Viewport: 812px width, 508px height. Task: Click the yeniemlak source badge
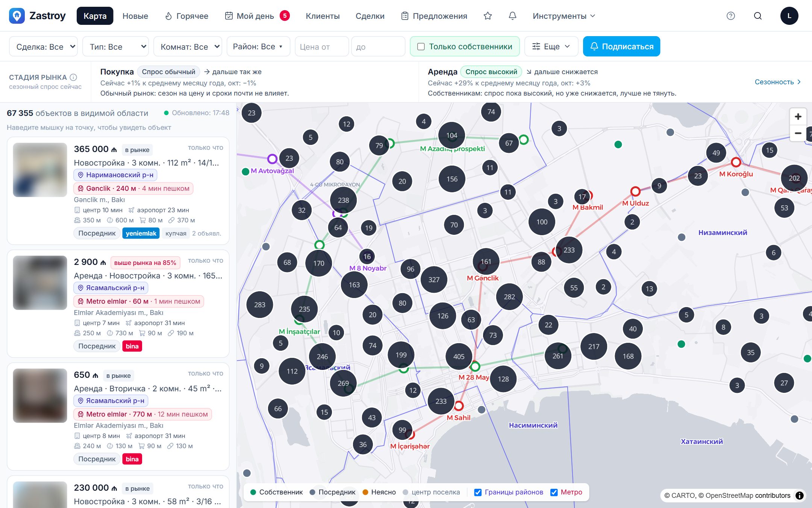click(141, 233)
